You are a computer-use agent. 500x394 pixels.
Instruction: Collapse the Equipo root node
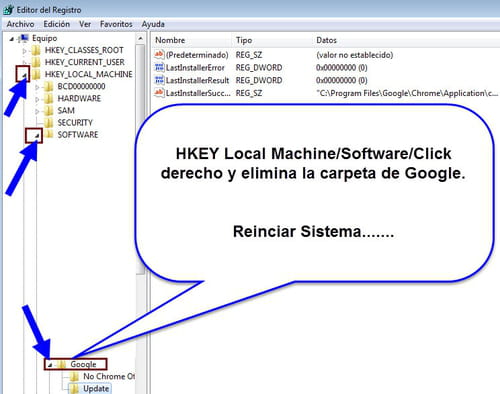[12, 39]
